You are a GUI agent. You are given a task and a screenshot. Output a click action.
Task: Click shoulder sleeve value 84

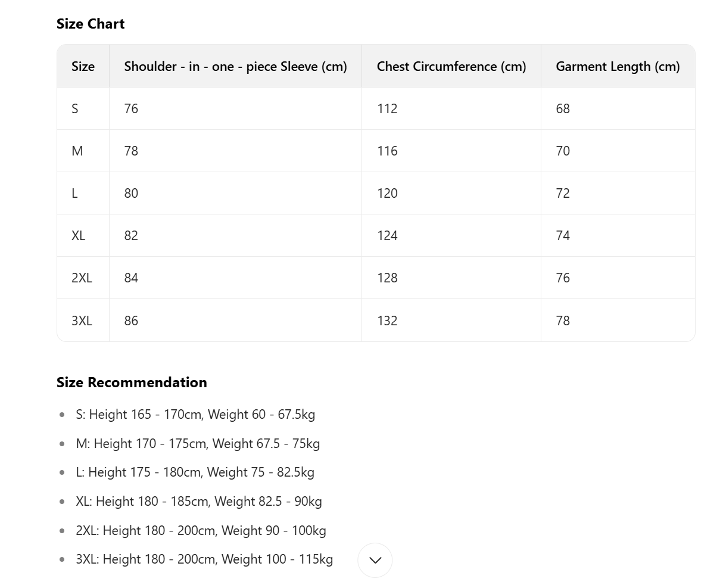pos(131,278)
